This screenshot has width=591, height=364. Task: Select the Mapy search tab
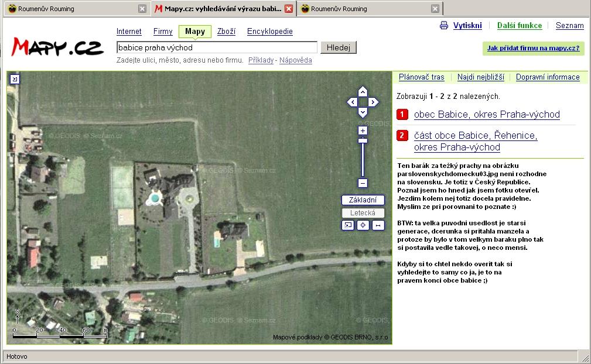[195, 32]
